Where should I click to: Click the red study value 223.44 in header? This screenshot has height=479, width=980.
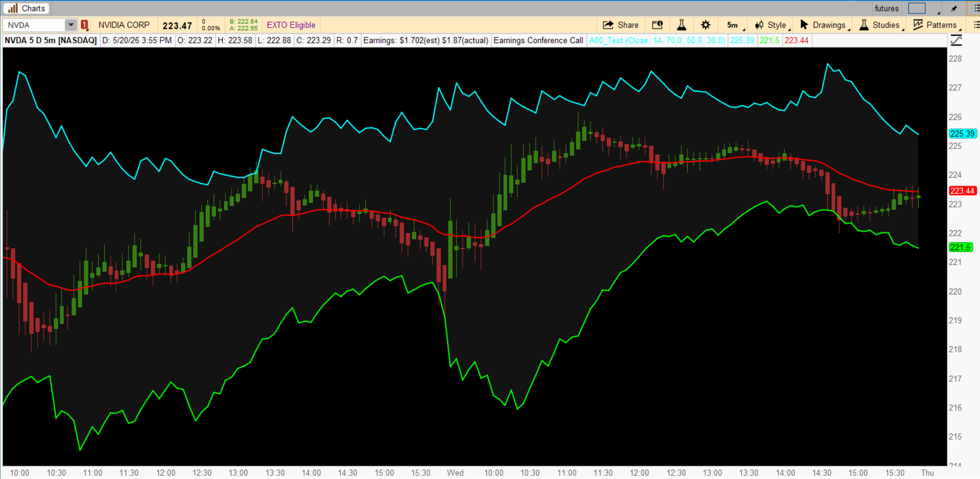click(797, 40)
